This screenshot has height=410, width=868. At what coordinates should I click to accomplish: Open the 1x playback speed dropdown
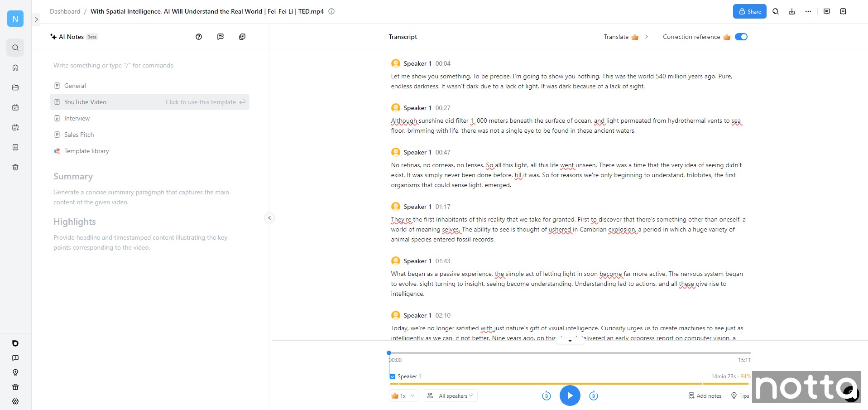pos(403,396)
